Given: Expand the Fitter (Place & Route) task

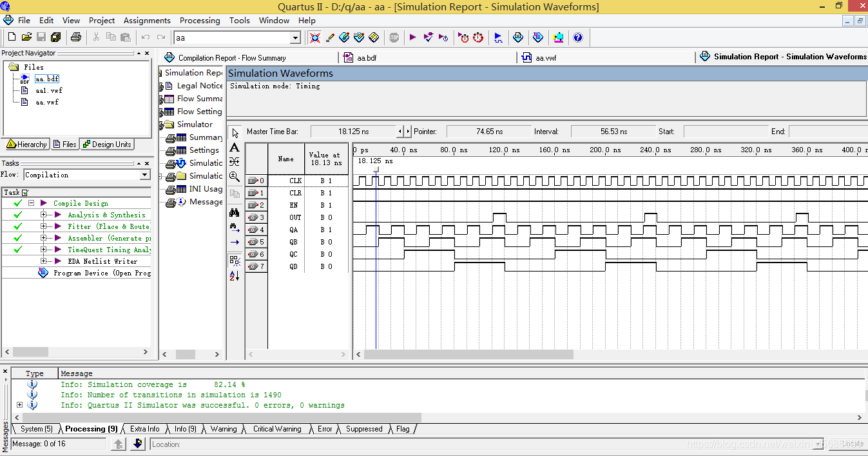Looking at the screenshot, I should (x=44, y=226).
